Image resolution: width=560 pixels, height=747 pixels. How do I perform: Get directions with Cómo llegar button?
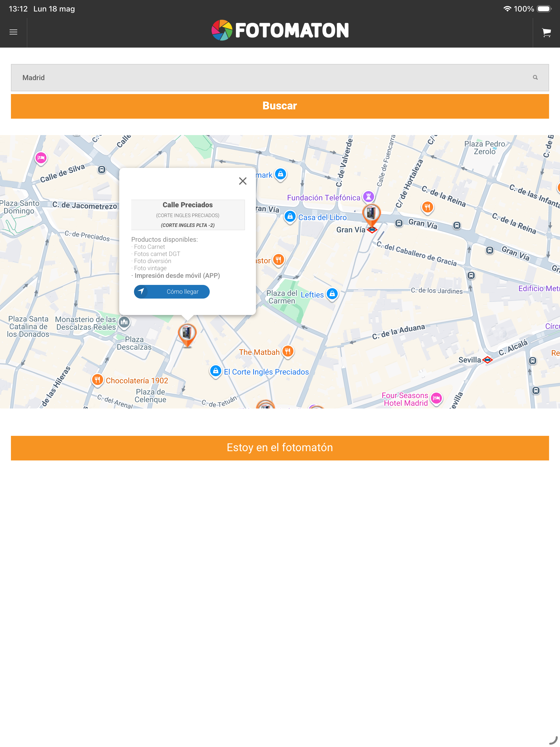pos(172,292)
